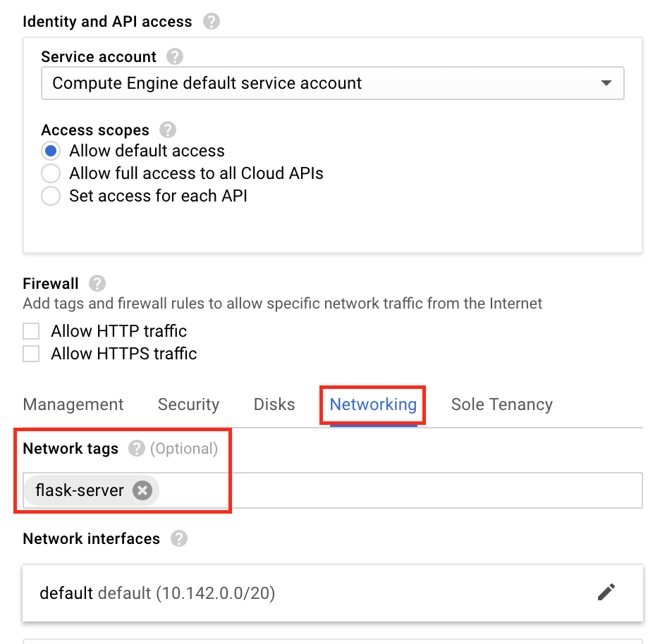Click the Service account help icon

(174, 56)
